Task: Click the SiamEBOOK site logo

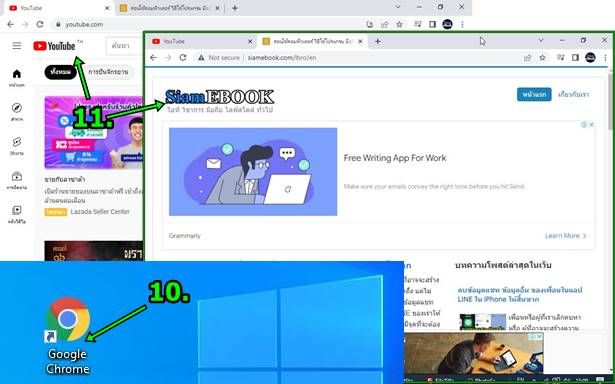Action: [x=220, y=97]
